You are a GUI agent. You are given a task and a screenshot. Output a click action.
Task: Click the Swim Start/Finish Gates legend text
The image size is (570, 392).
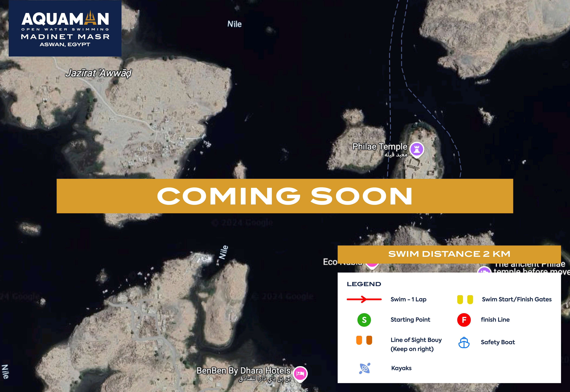coord(516,299)
